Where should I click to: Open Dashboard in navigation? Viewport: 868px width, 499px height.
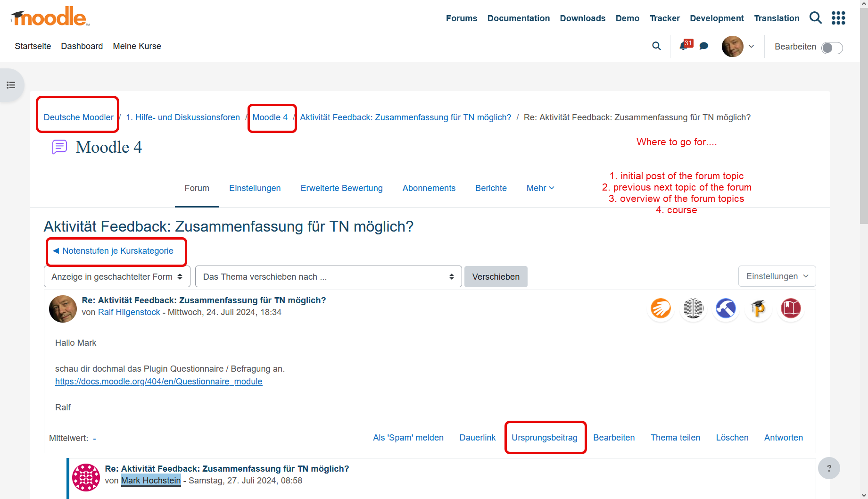click(x=82, y=46)
